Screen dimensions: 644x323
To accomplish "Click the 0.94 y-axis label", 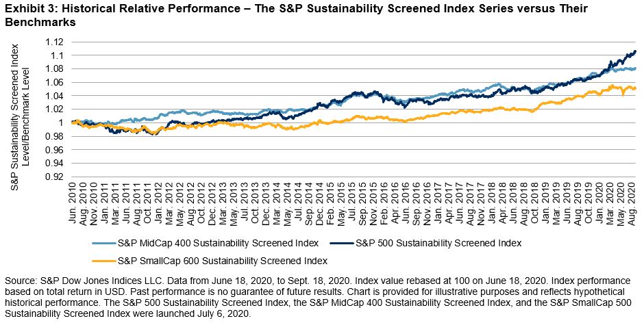I will [x=55, y=163].
